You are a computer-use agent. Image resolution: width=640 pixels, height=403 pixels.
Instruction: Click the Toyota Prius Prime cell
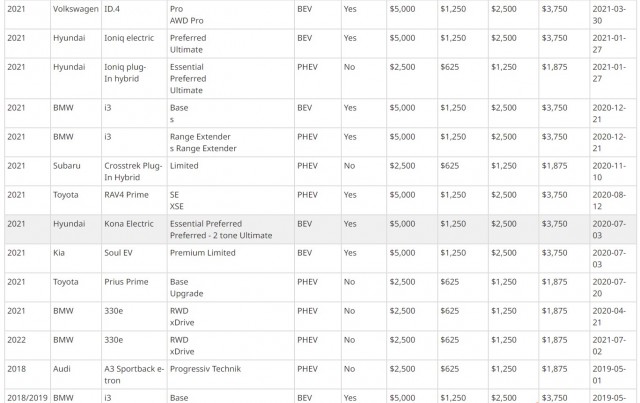click(x=134, y=287)
